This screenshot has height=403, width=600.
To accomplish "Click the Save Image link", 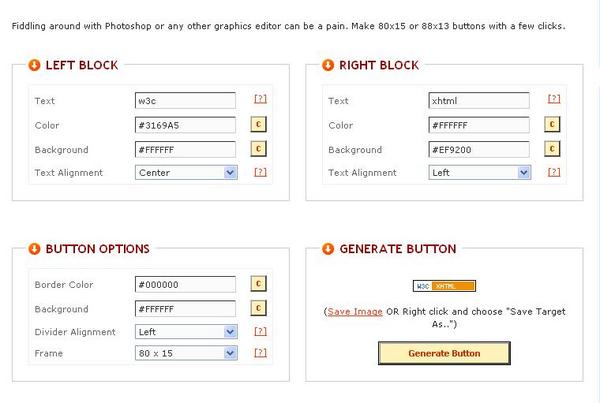I will (355, 312).
